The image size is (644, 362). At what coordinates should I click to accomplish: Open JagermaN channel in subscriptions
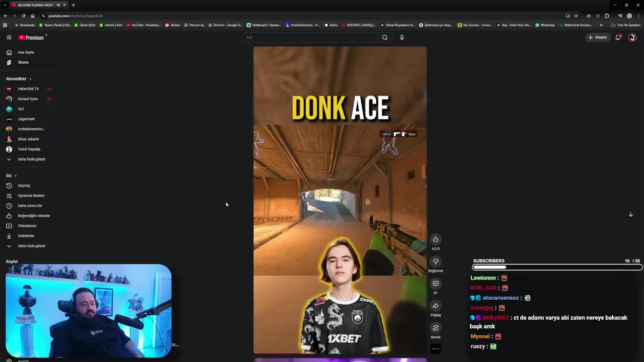click(x=26, y=119)
